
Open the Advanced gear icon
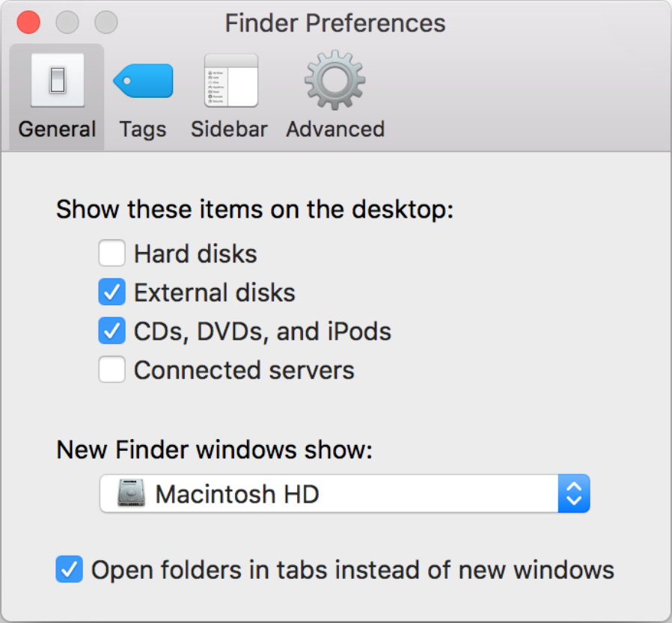(335, 80)
